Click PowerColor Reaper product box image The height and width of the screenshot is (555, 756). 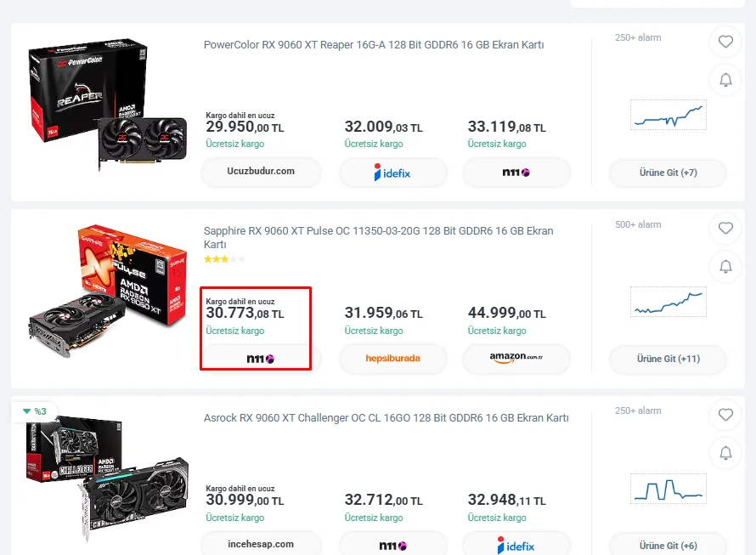(107, 105)
